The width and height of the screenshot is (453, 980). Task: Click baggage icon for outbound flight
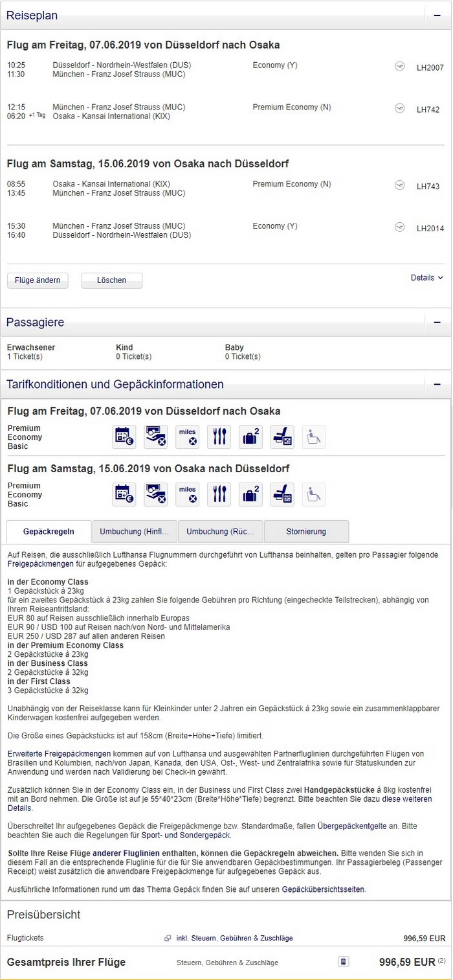coord(250,437)
